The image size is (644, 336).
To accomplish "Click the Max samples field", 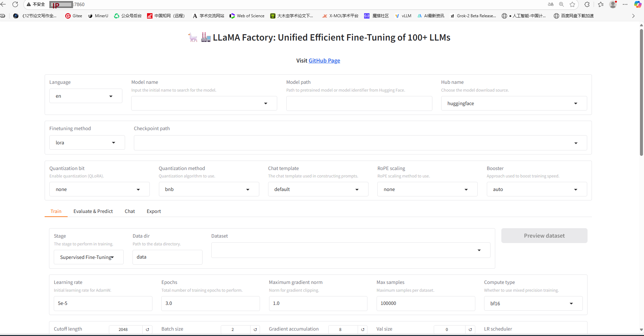I will 426,304.
